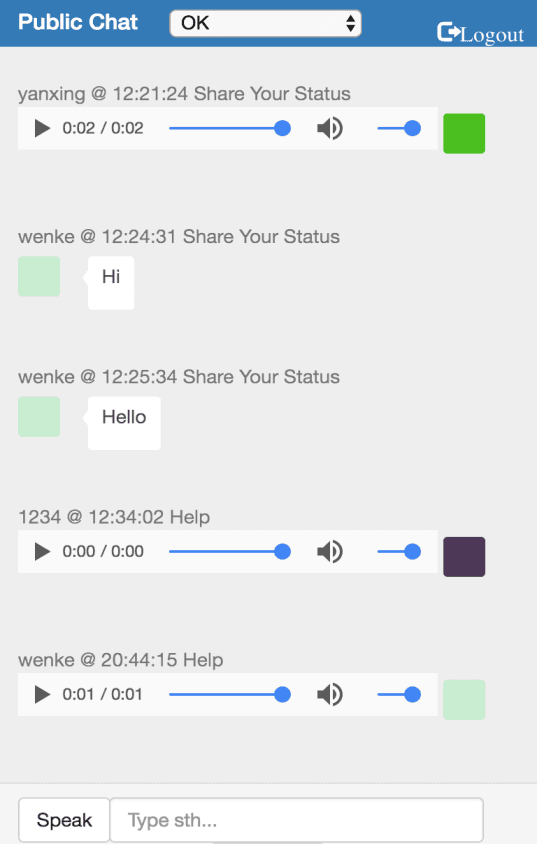
Task: Click the Logout link
Action: pyautogui.click(x=481, y=33)
